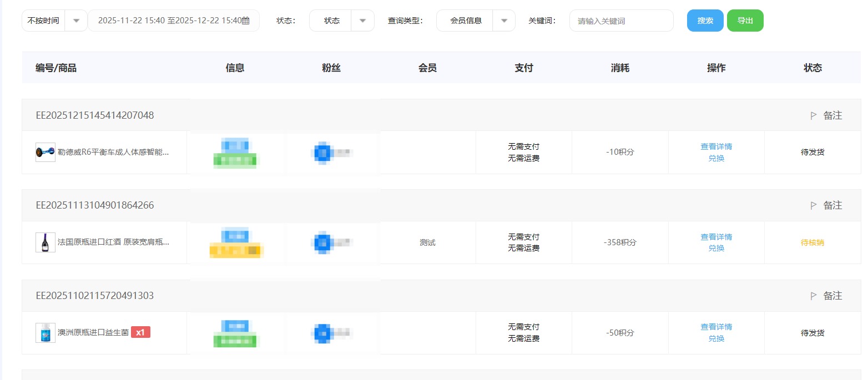Open the 状态 status dropdown
This screenshot has width=868, height=380.
[363, 20]
